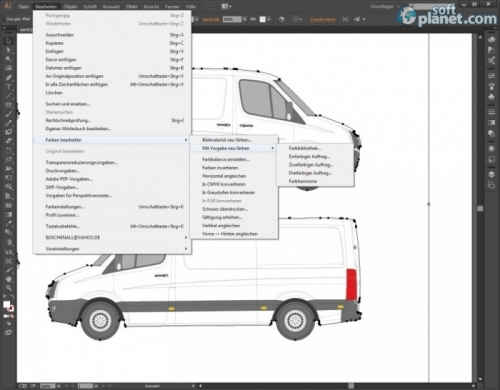Open the opacity percentage dropdown arrow
The image size is (500, 390).
[245, 19]
